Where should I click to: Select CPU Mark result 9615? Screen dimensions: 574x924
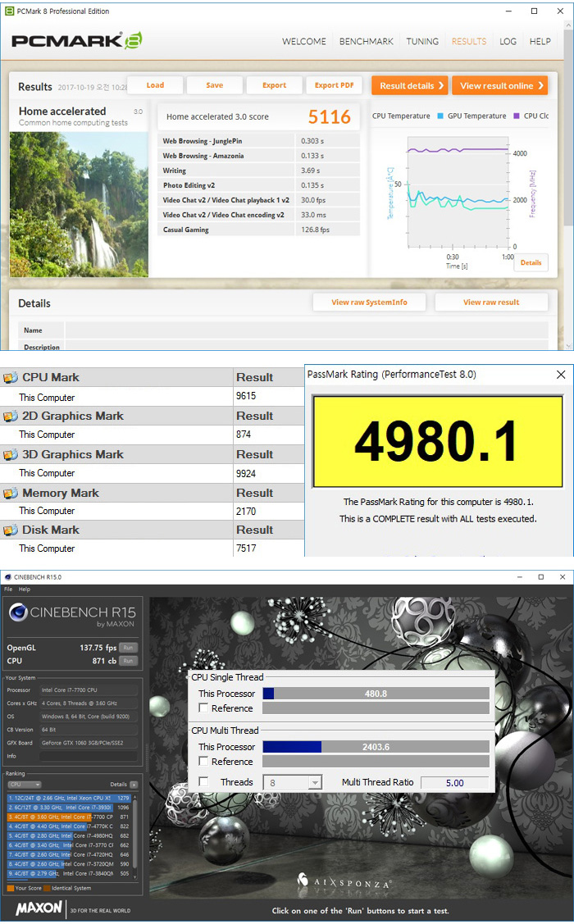[x=246, y=396]
